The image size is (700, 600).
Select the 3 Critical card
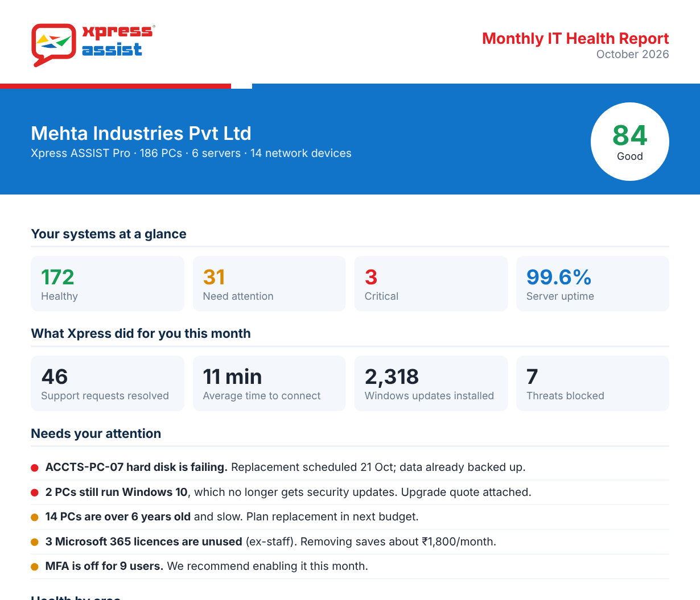431,283
